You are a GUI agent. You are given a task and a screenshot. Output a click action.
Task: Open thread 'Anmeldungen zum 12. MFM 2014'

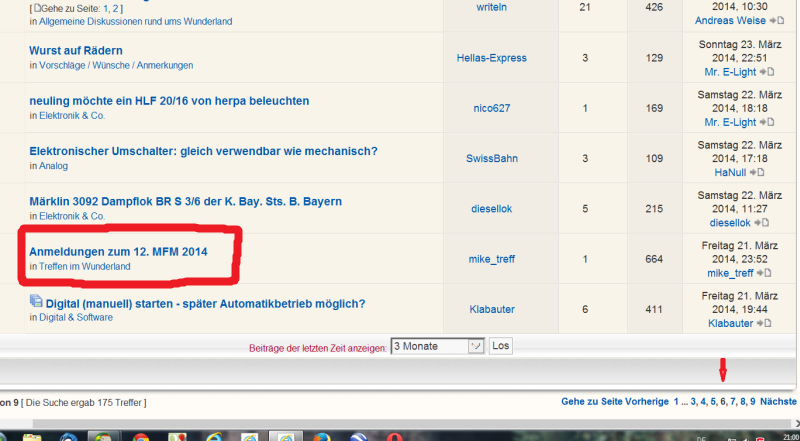coord(118,251)
